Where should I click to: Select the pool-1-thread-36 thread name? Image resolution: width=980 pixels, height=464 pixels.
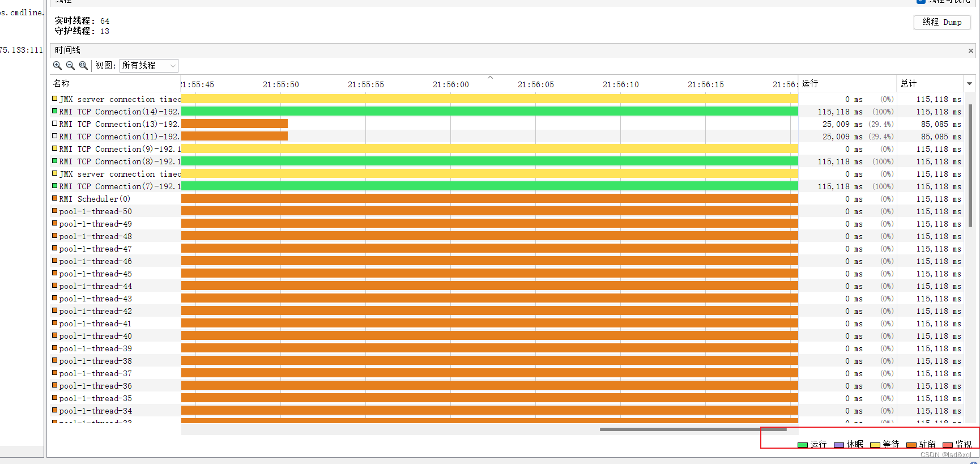click(x=95, y=386)
